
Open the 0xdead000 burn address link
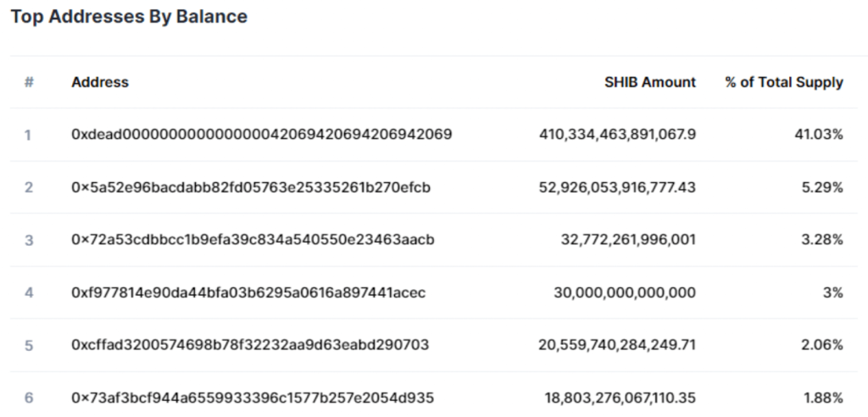262,135
